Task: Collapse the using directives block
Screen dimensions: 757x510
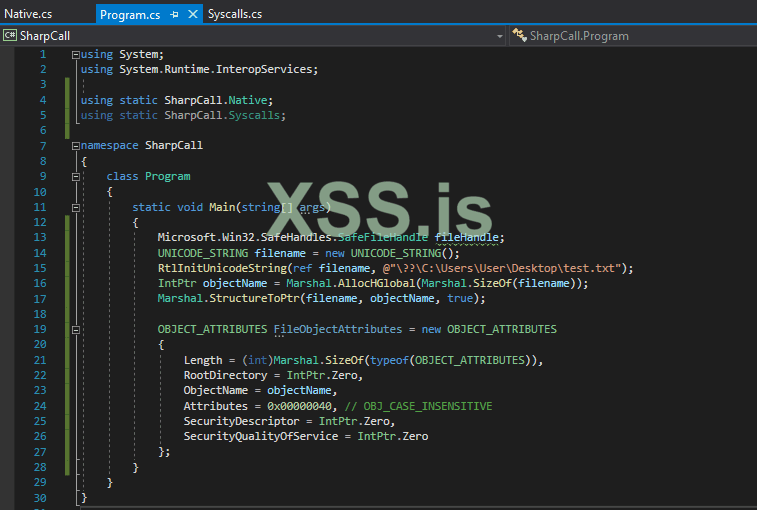Action: pyautogui.click(x=76, y=54)
